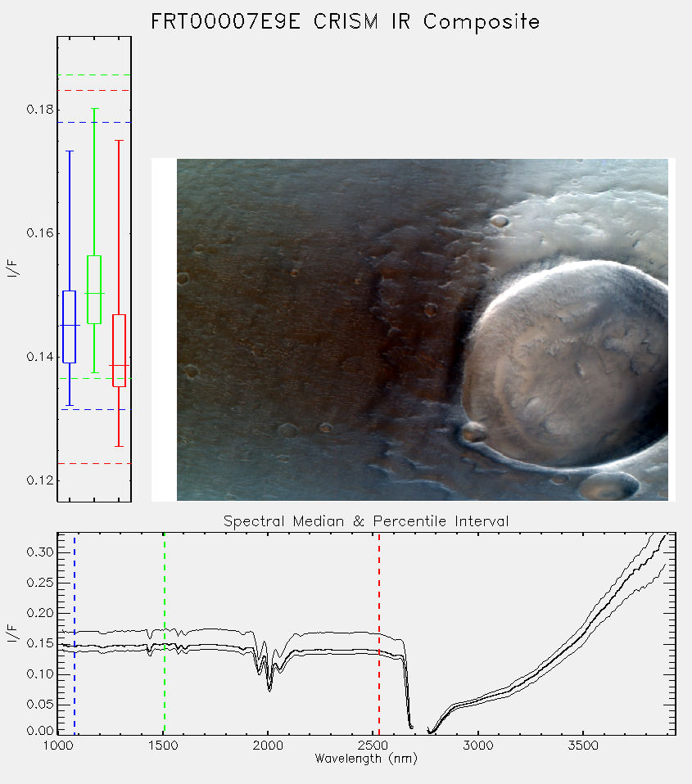This screenshot has width=692, height=784.
Task: Click the 3500 tick label on wavelength axis
Action: point(583,746)
